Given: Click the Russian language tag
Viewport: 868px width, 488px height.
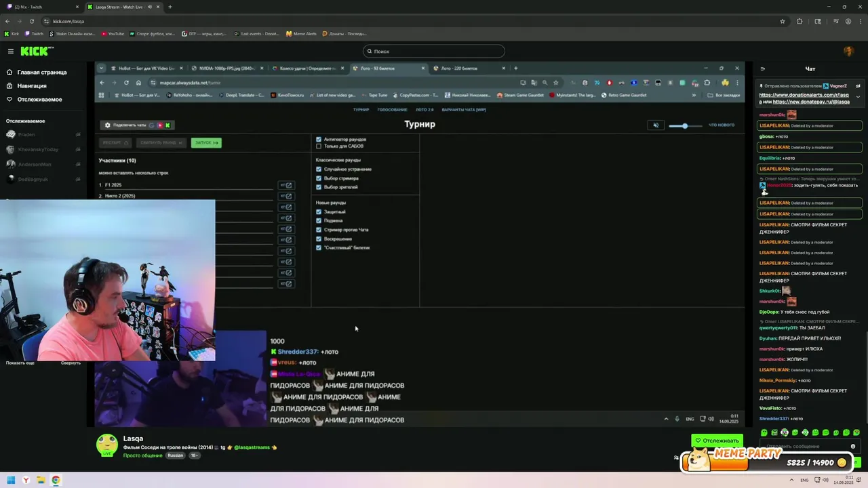Looking at the screenshot, I should (x=175, y=455).
